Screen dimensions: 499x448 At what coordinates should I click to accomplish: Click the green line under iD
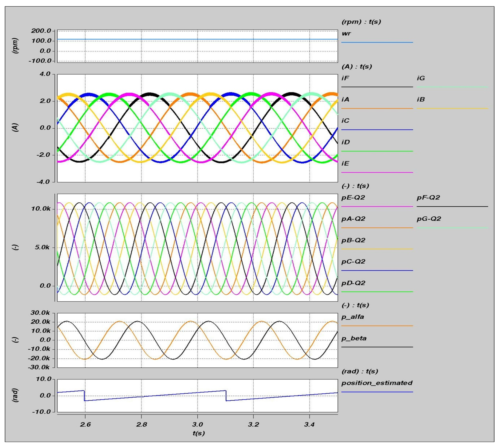377,151
